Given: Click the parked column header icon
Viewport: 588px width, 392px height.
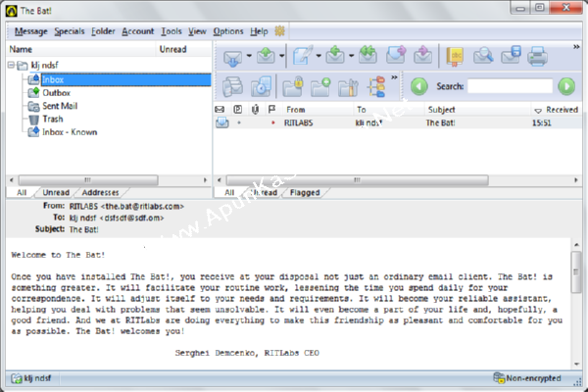Looking at the screenshot, I should (238, 109).
